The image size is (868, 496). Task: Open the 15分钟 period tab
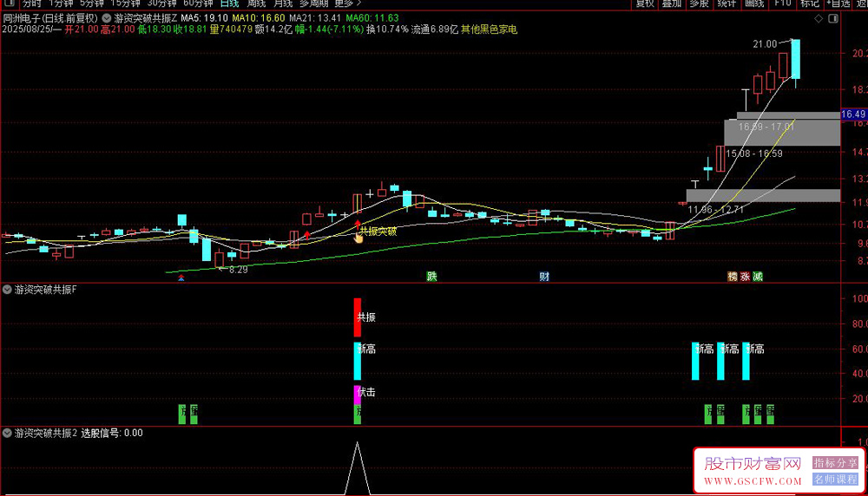125,3
